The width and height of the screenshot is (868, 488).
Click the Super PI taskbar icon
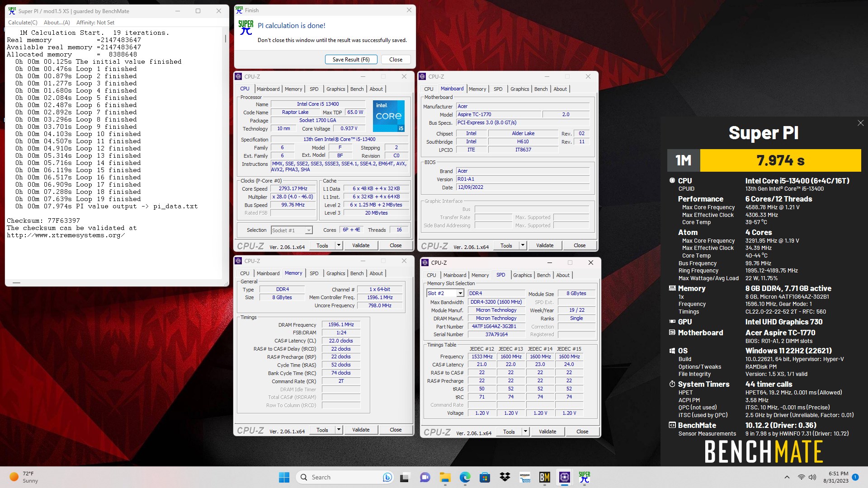pos(585,477)
